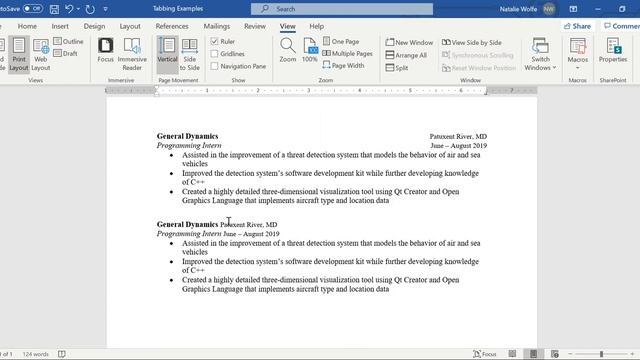Open the Home tab
The width and height of the screenshot is (640, 360).
pyautogui.click(x=27, y=26)
